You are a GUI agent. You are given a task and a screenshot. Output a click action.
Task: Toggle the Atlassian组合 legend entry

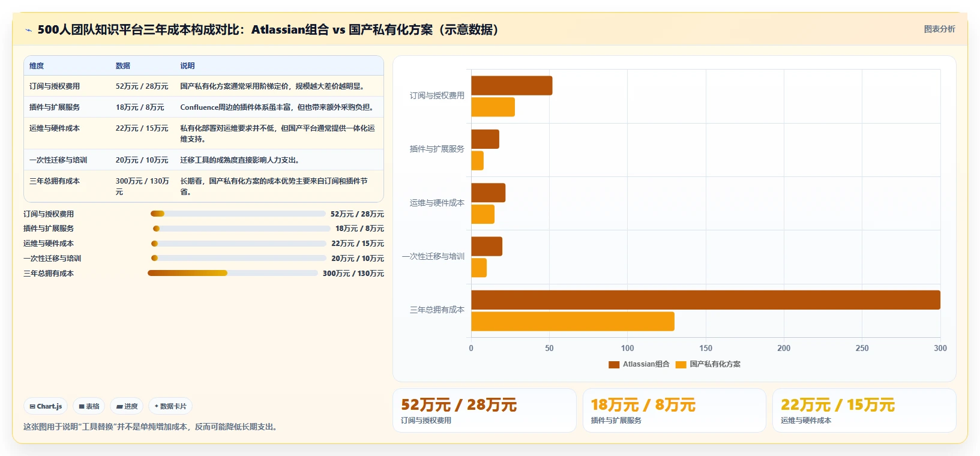(x=639, y=364)
